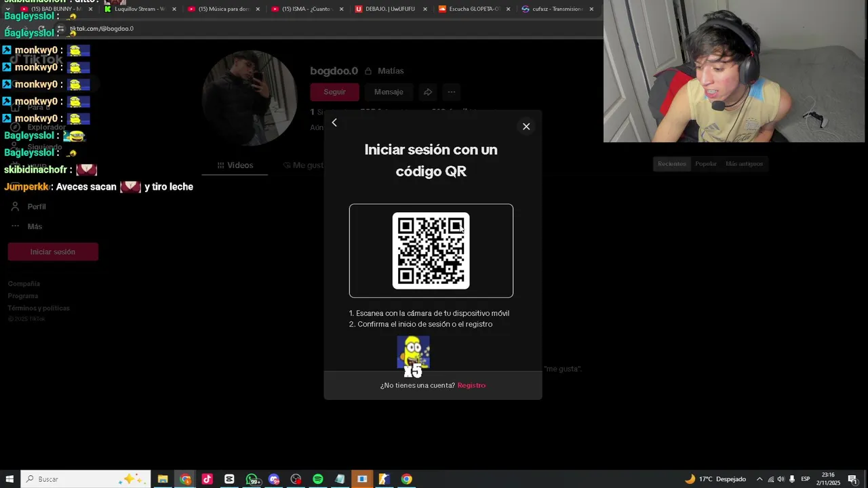Image resolution: width=868 pixels, height=488 pixels.
Task: Click the taskbar Buscar search box
Action: (x=85, y=479)
